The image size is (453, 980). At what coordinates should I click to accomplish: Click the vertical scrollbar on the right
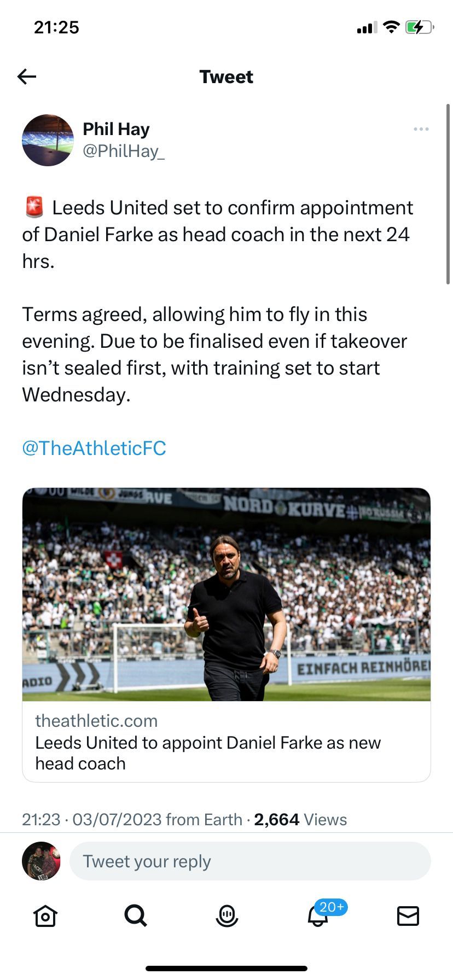click(x=448, y=194)
